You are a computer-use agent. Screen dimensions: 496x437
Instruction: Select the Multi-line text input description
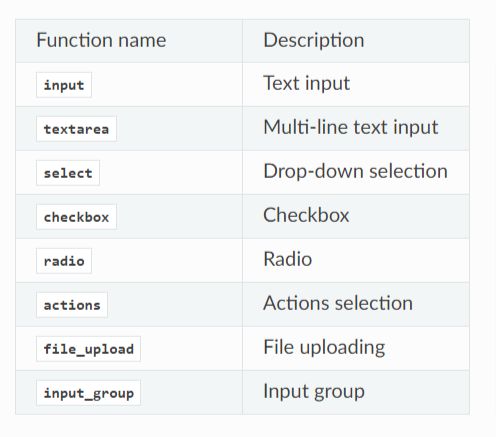coord(351,127)
